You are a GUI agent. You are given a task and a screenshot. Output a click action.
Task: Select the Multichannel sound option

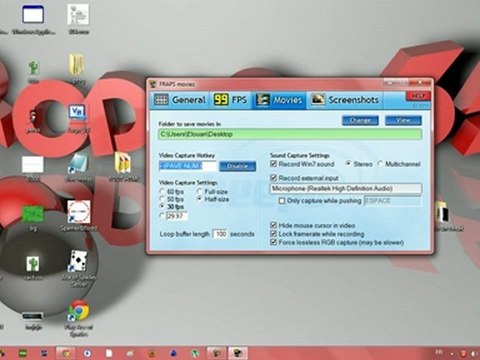(380, 164)
